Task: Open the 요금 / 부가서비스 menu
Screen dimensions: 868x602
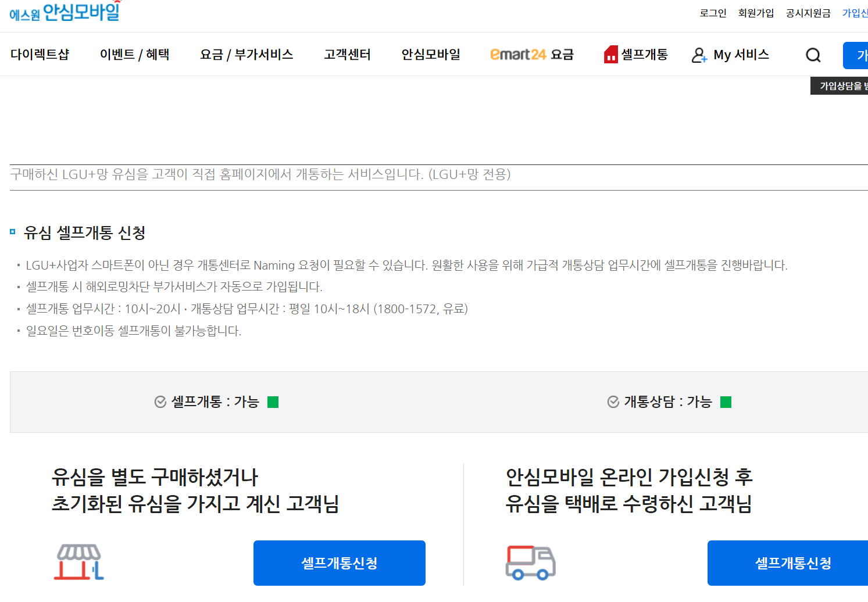Action: point(247,55)
